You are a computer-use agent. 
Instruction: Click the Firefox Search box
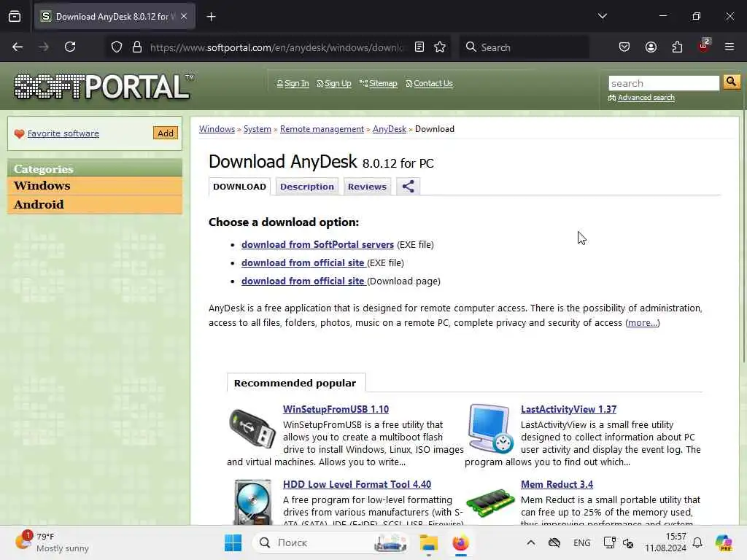click(x=524, y=47)
